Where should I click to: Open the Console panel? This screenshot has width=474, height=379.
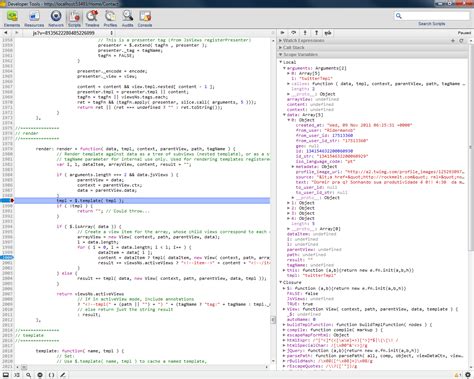[x=145, y=19]
